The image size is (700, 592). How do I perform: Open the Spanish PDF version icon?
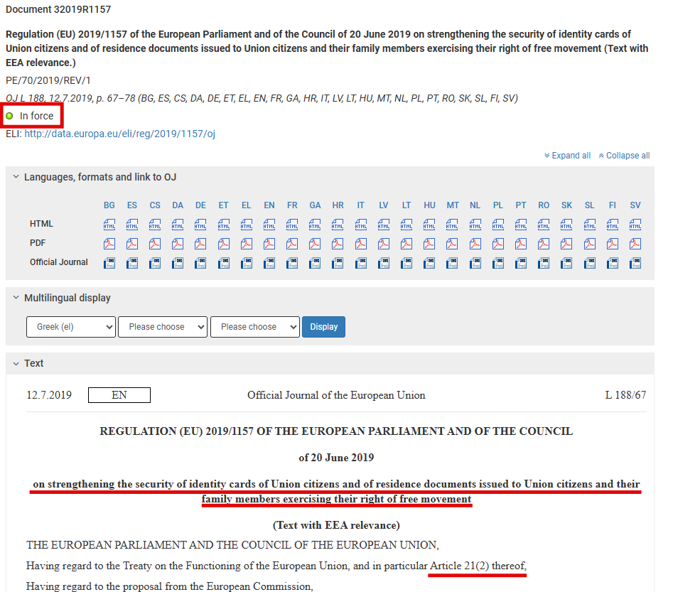[132, 244]
